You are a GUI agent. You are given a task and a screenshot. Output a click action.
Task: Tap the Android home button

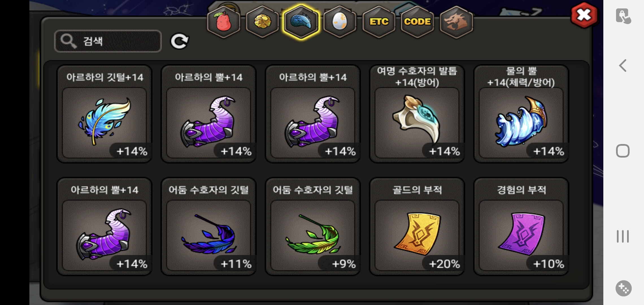click(623, 151)
